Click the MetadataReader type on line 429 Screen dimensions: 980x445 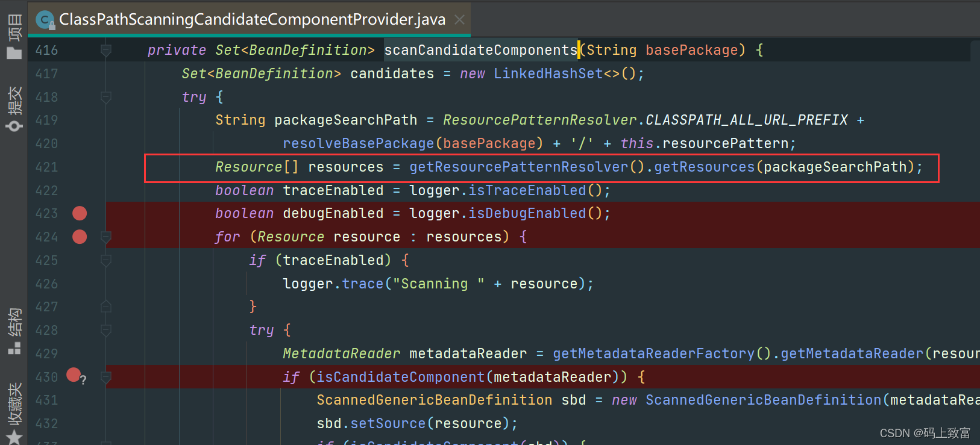342,353
